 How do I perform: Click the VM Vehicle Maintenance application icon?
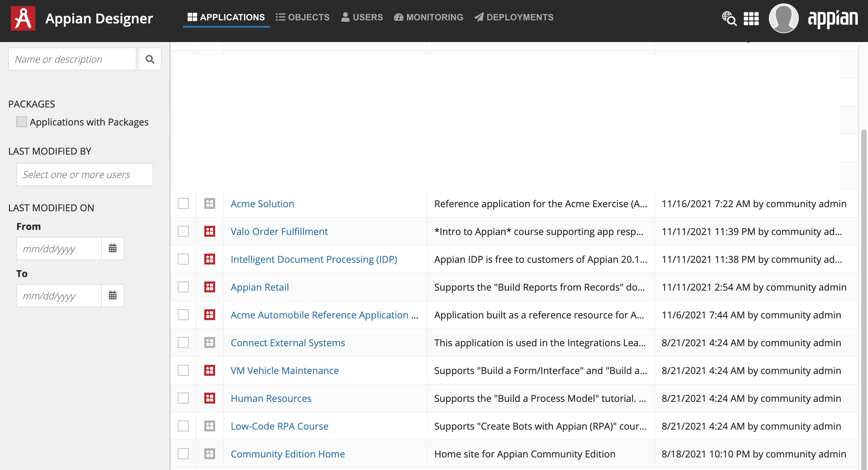coord(210,370)
